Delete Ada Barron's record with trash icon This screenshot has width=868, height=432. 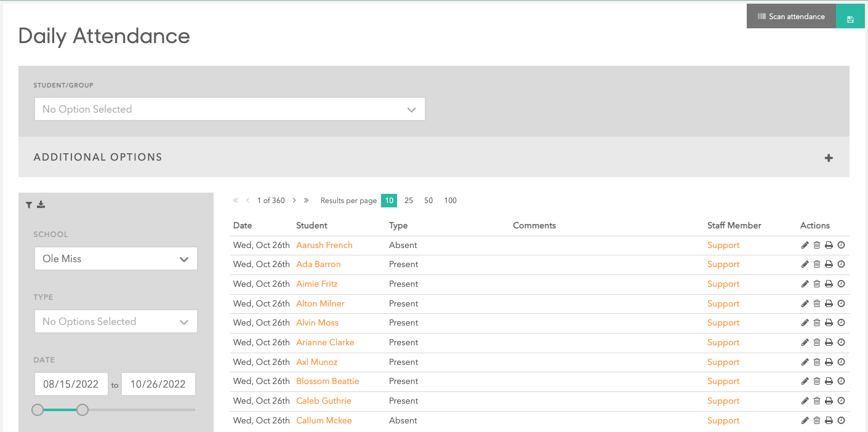(817, 265)
